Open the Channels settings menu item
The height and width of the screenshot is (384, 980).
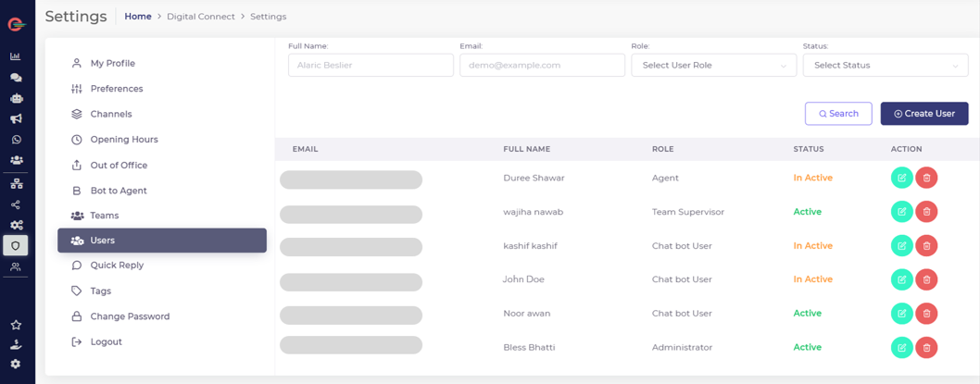111,114
